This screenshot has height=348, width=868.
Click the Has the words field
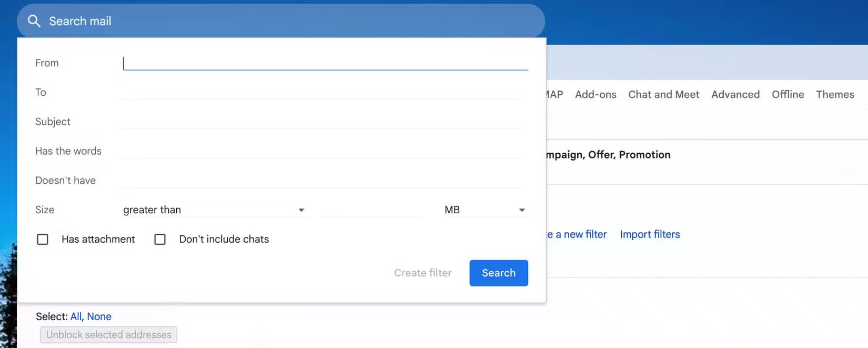click(x=321, y=151)
